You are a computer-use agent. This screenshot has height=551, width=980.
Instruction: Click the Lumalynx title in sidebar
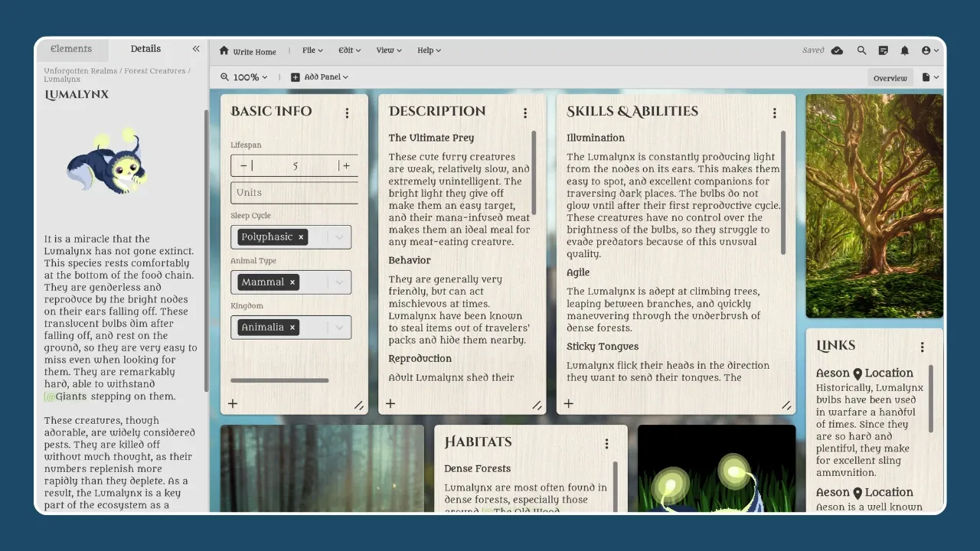(x=77, y=95)
